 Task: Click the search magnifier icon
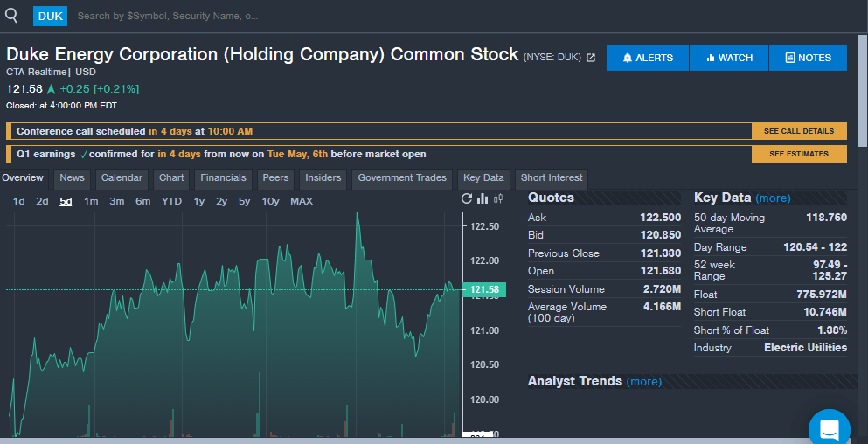click(x=11, y=16)
